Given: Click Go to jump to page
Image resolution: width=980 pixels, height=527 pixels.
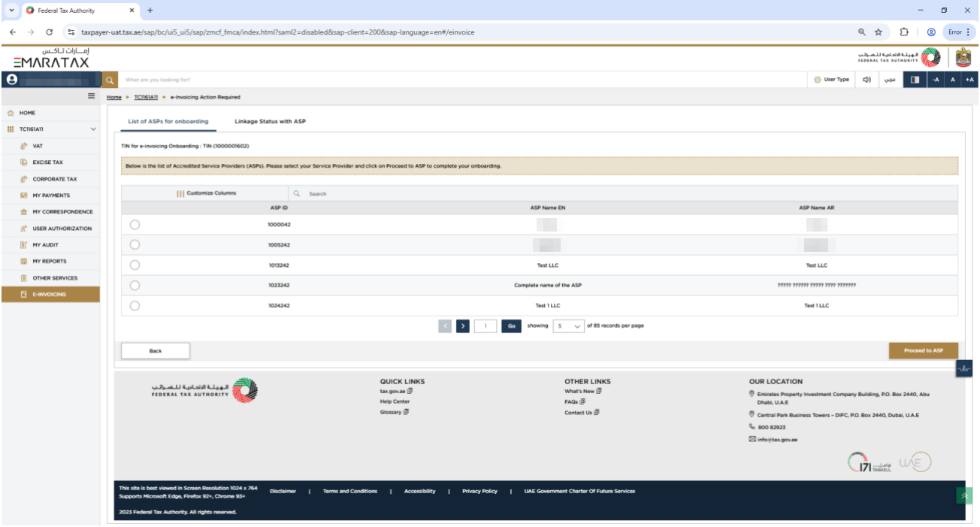Looking at the screenshot, I should click(511, 326).
